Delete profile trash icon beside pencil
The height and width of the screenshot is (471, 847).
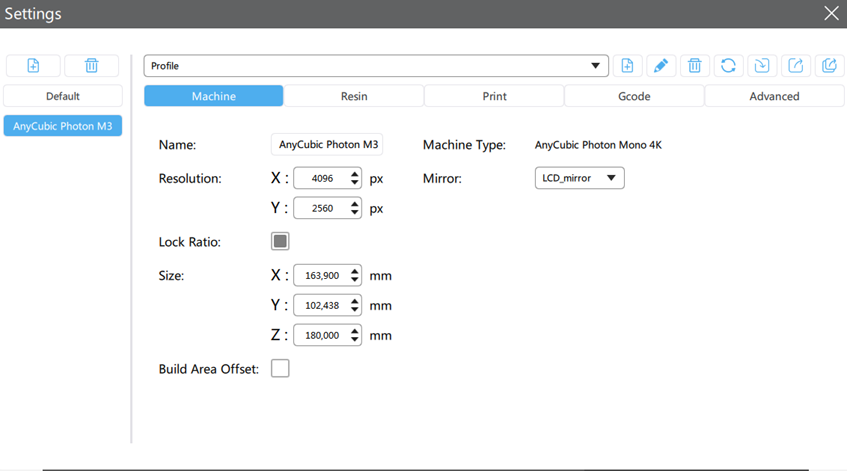click(695, 66)
